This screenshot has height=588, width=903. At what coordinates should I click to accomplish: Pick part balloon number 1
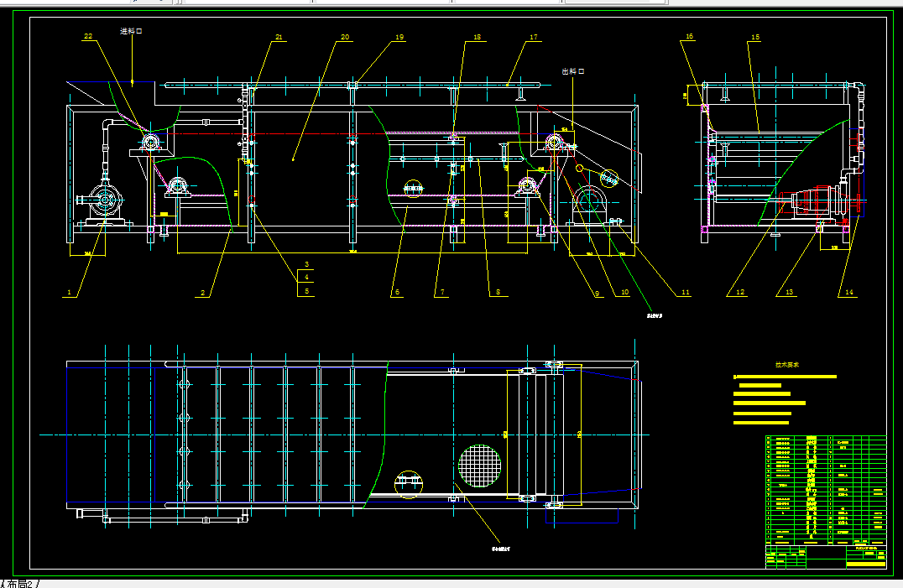click(x=70, y=292)
